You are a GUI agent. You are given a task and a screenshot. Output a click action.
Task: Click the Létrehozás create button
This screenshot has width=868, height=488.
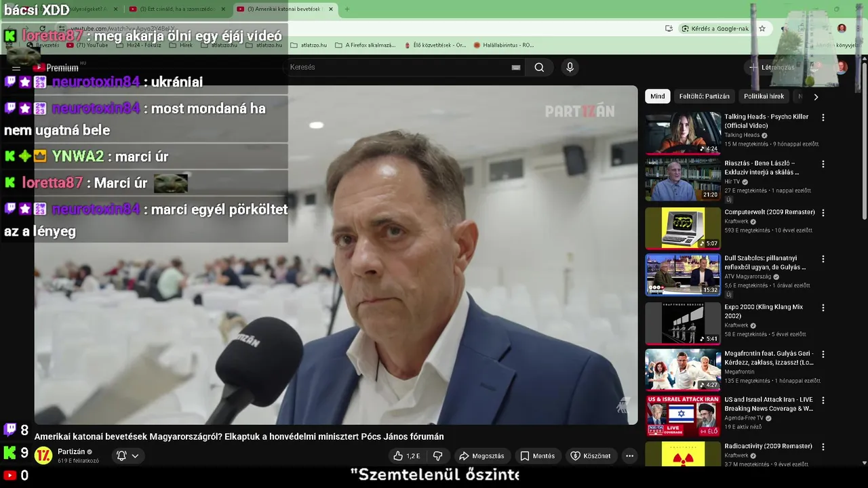pyautogui.click(x=771, y=67)
